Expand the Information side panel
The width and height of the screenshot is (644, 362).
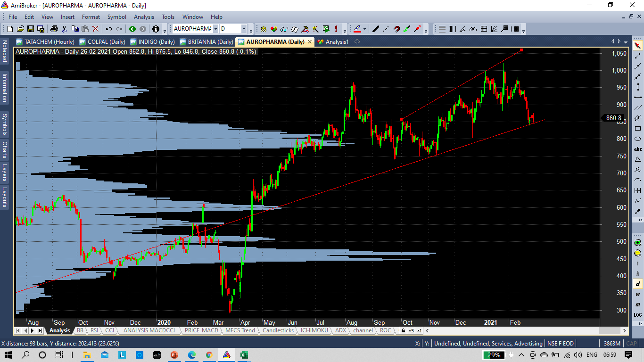coord(5,88)
